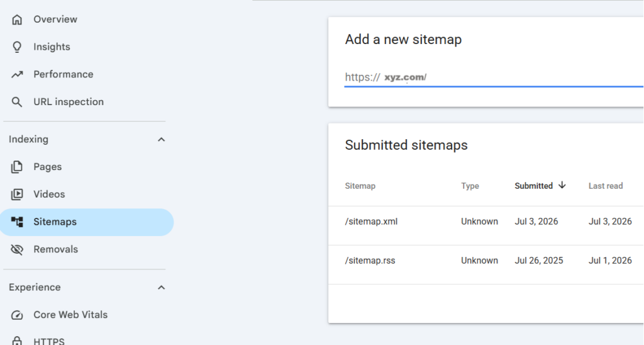
Task: Sort by the Sitemap column header
Action: (360, 186)
